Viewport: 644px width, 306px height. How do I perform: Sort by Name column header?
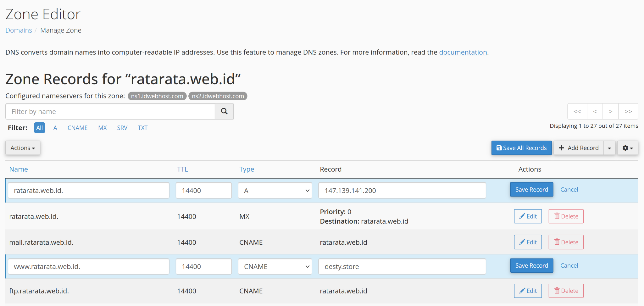[19, 169]
